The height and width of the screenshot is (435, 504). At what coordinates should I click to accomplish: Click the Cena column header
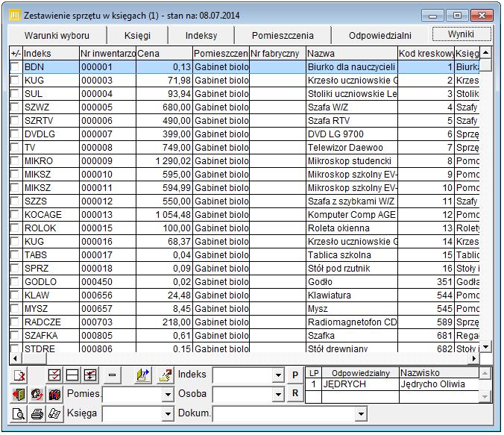[x=164, y=54]
